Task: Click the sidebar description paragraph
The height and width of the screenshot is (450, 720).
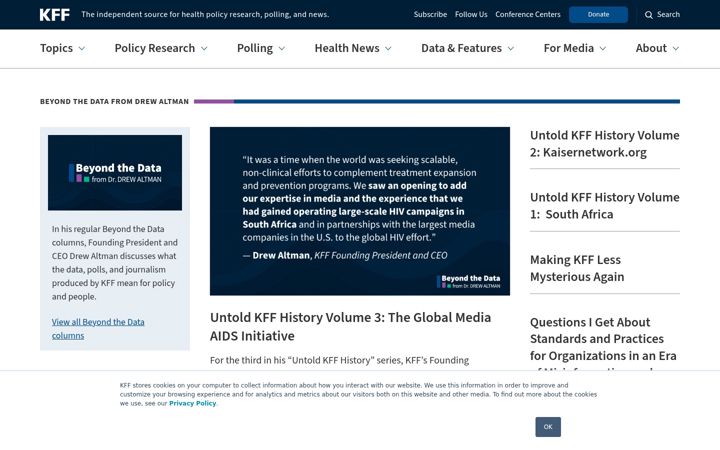Action: coord(114,263)
